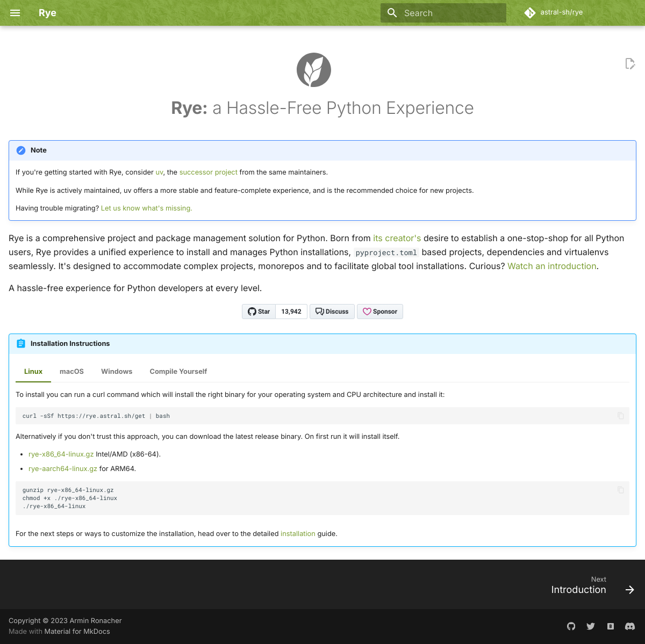Screen dimensions: 645x644
Task: Follow the uv link in the note
Action: [159, 172]
